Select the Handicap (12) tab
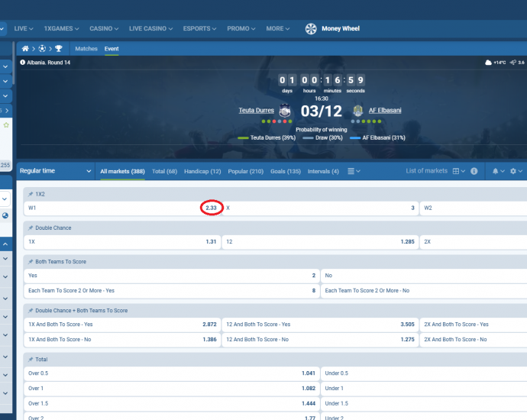Screen dimensions: 527x420 (202, 171)
